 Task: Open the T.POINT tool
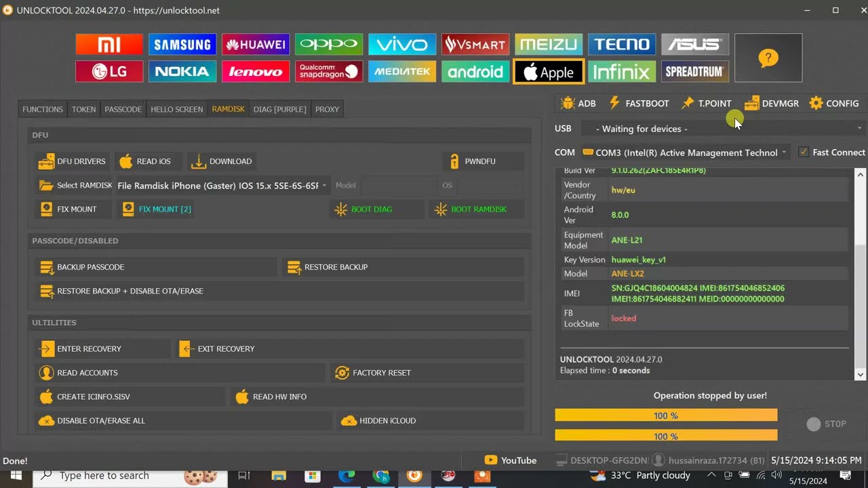[x=707, y=104]
